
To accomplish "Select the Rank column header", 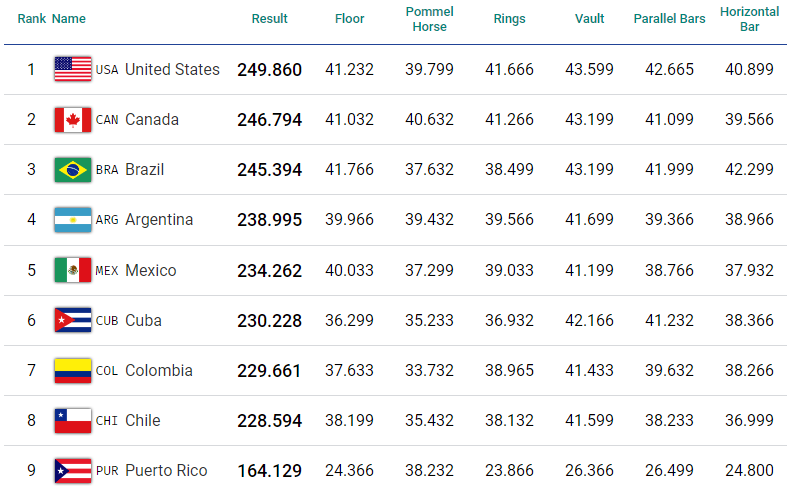I will [x=31, y=19].
